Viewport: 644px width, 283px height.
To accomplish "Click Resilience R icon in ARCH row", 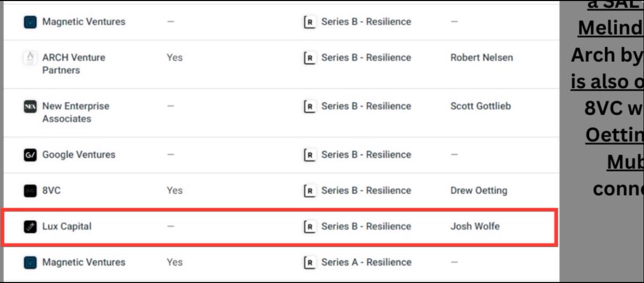I will pos(309,58).
